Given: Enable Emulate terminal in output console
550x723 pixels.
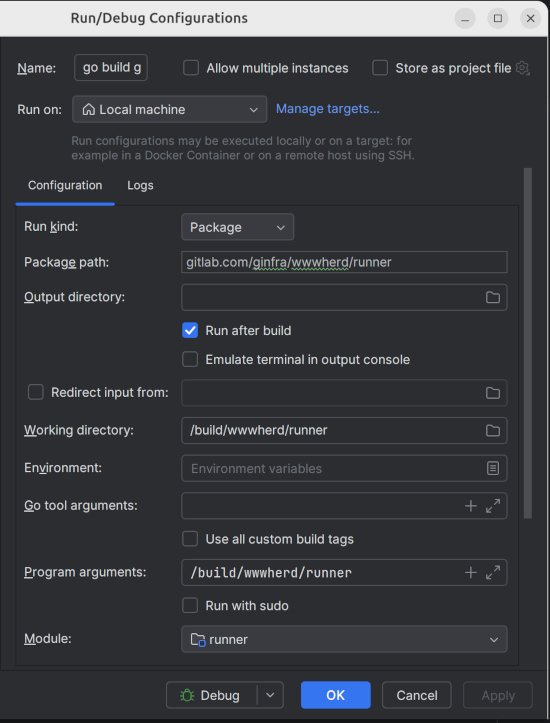Looking at the screenshot, I should click(x=190, y=359).
